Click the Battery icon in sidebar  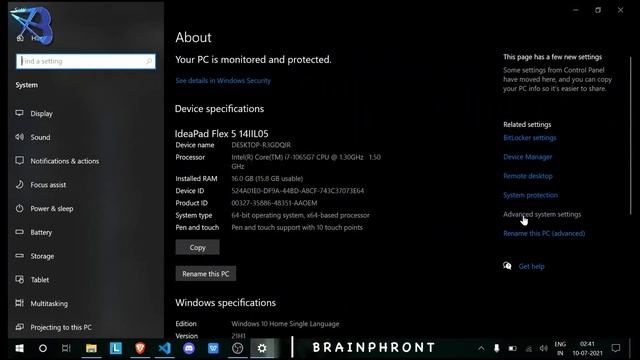coord(19,232)
